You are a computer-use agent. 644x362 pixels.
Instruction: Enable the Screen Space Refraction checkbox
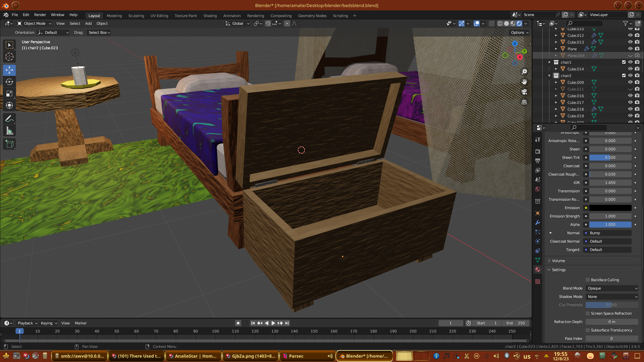coord(588,313)
